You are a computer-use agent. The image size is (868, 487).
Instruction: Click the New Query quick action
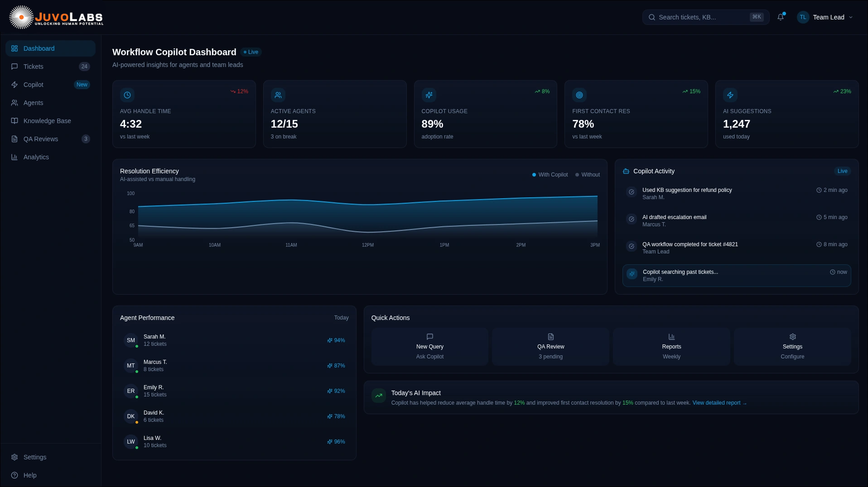coord(429,347)
